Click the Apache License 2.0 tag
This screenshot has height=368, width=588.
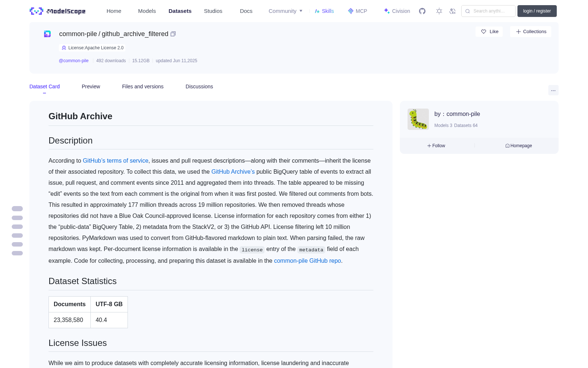click(92, 48)
